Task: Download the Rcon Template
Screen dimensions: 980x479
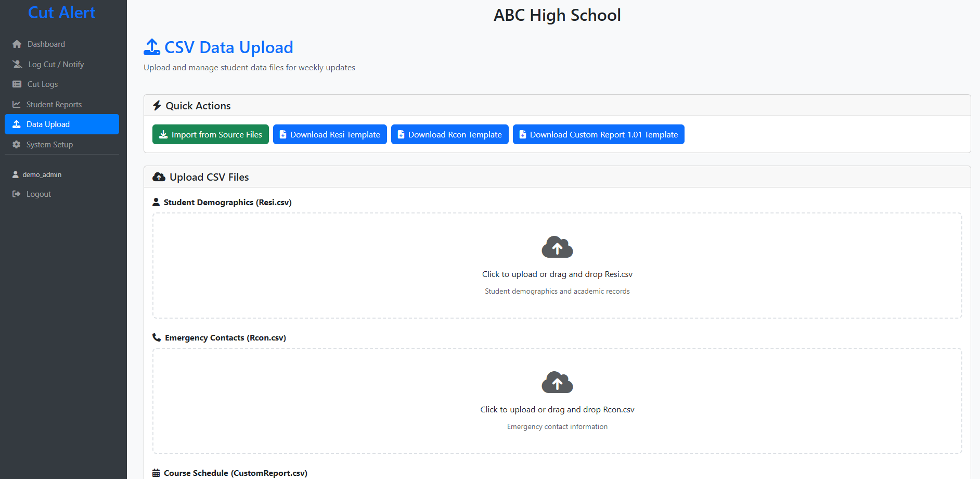Action: click(449, 135)
